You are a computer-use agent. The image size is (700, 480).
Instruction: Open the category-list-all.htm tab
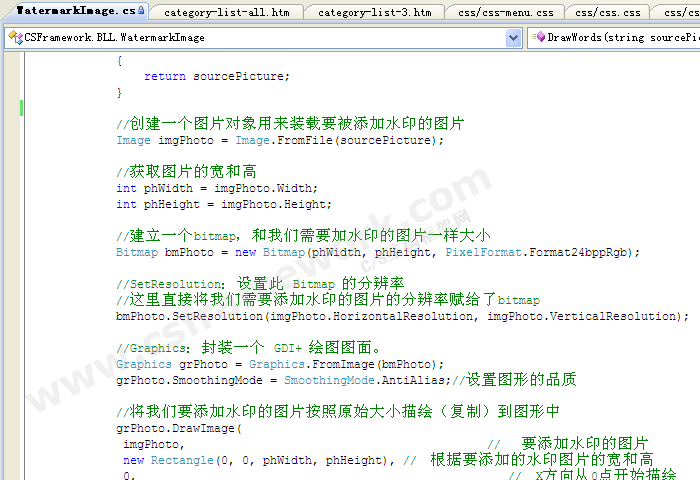(226, 12)
